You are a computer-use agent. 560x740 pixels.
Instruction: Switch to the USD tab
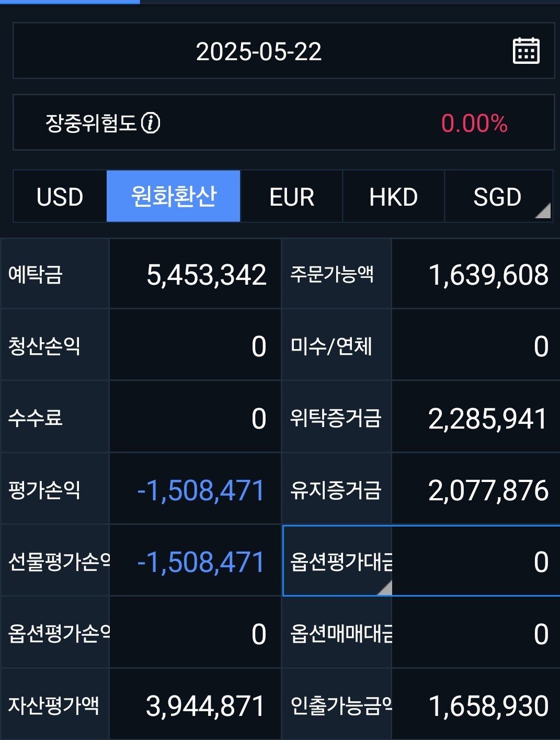coord(60,197)
